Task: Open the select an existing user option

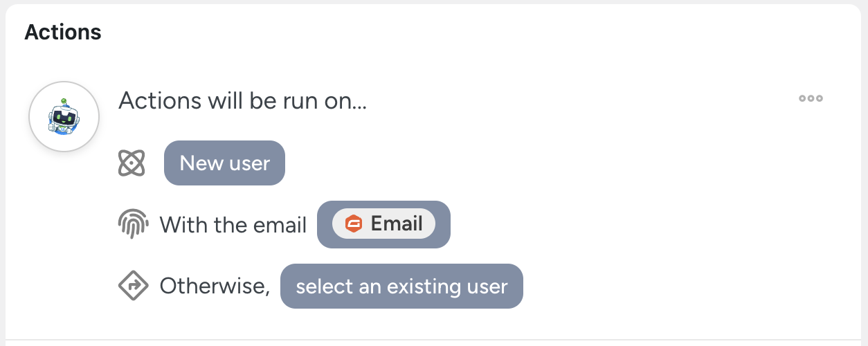Action: click(x=401, y=286)
